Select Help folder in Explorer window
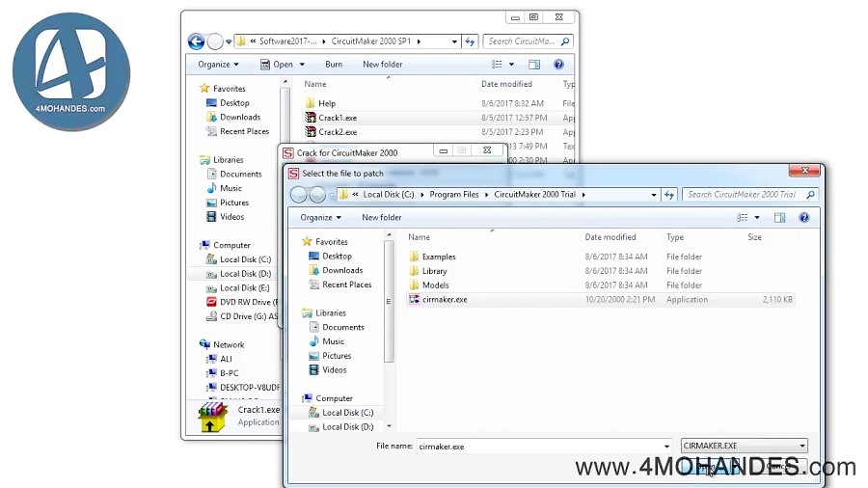The width and height of the screenshot is (868, 488). click(x=327, y=103)
